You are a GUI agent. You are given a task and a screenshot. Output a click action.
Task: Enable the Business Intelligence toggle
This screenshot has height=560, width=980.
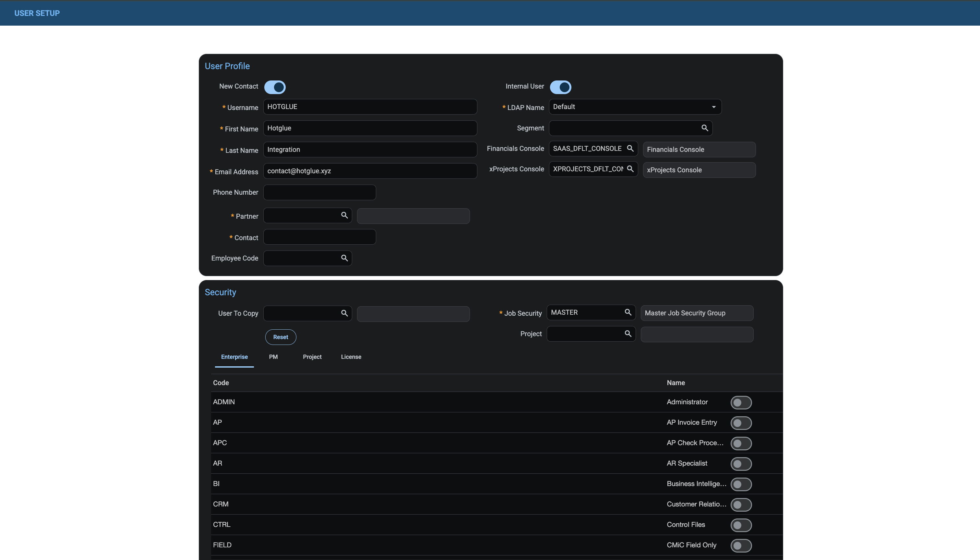741,484
